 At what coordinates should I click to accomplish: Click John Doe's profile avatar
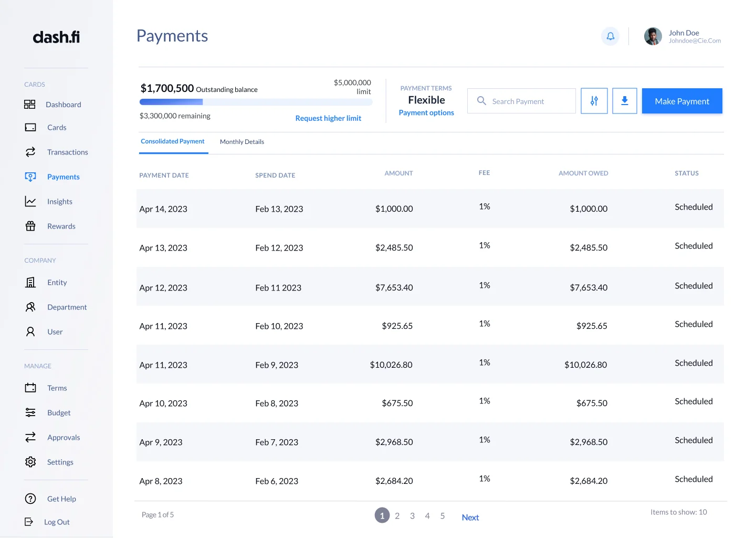653,36
